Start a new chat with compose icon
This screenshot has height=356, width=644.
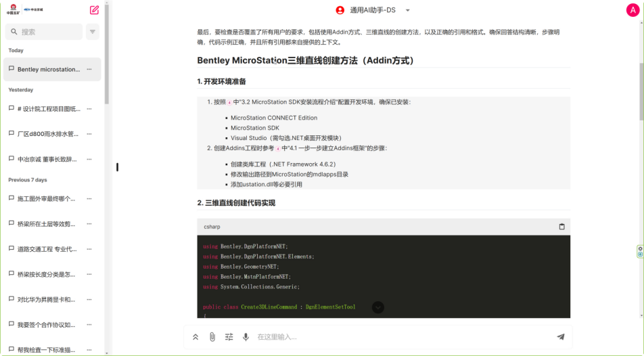94,10
